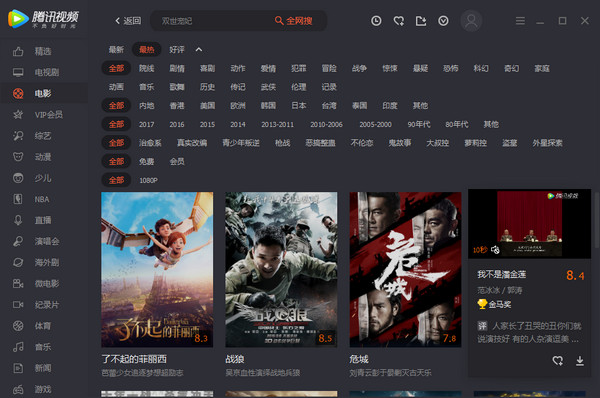Open 体育 in sidebar
Viewport: 600px width, 398px height.
coord(43,326)
